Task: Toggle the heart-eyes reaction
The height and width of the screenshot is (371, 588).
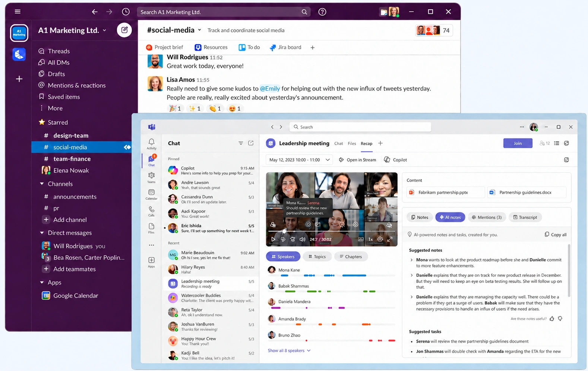Action: 235,108
